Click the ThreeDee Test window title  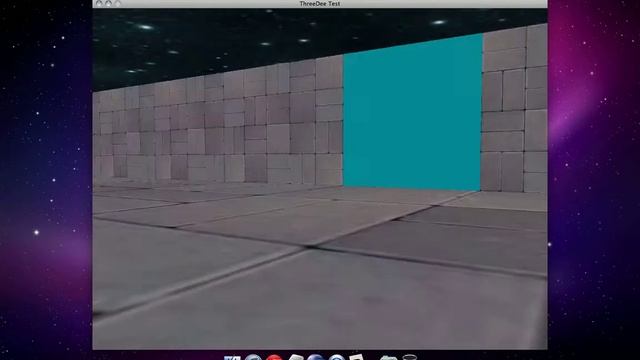tap(320, 4)
